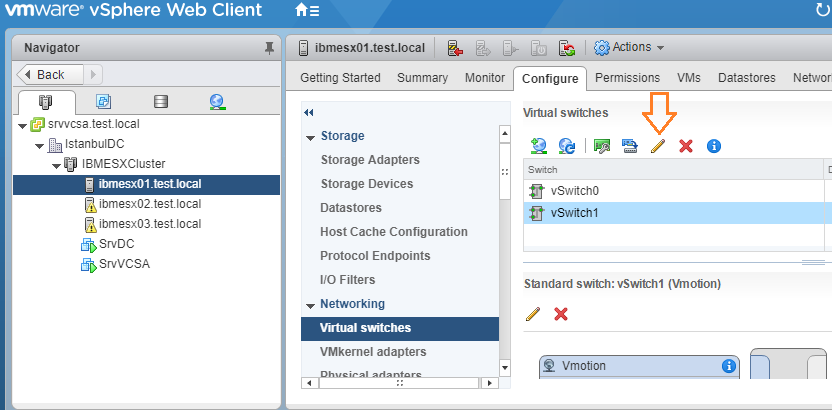Click the greyed host power icon
Viewport: 832px width, 410px height.
(x=539, y=48)
